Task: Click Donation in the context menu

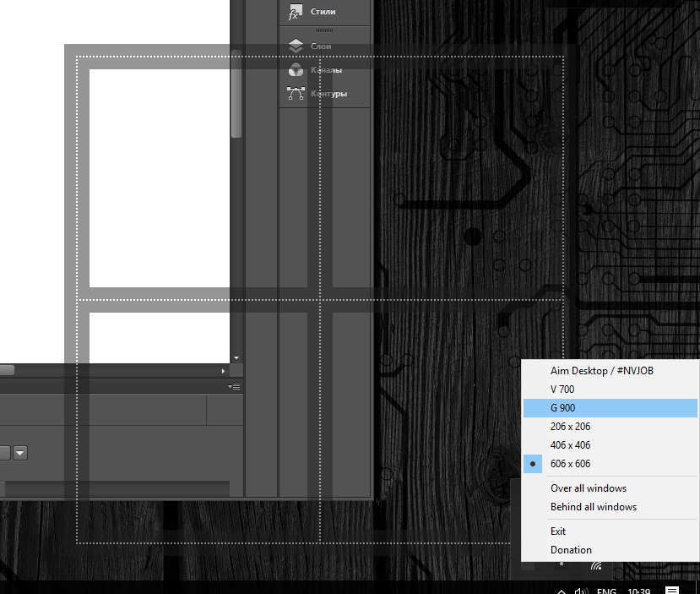Action: (x=610, y=550)
